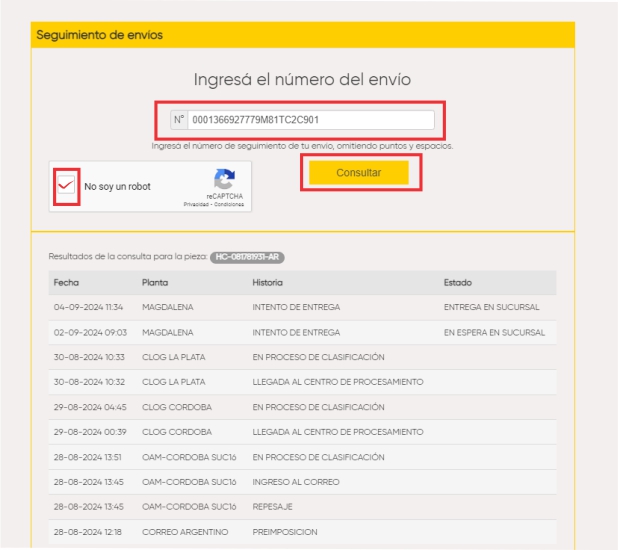Click the REPESAJE history entry
The image size is (618, 550).
click(x=273, y=507)
